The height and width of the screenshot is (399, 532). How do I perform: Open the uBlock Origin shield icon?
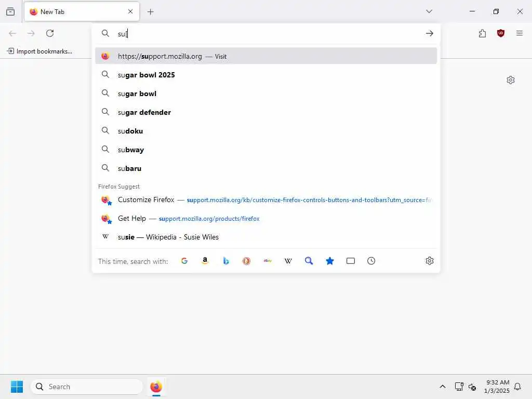click(x=501, y=33)
